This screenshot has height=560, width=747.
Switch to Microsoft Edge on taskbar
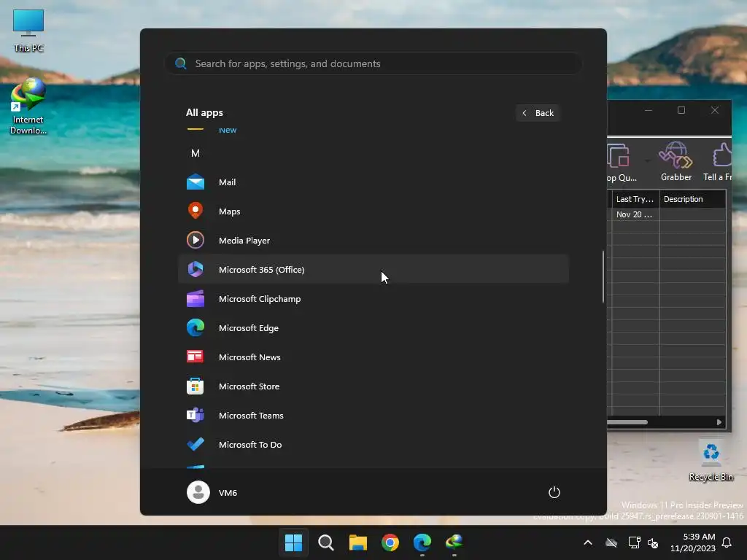[422, 542]
